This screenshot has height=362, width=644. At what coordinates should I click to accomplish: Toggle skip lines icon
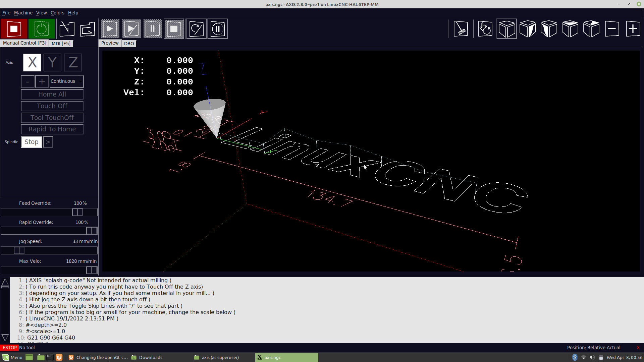coord(196,29)
